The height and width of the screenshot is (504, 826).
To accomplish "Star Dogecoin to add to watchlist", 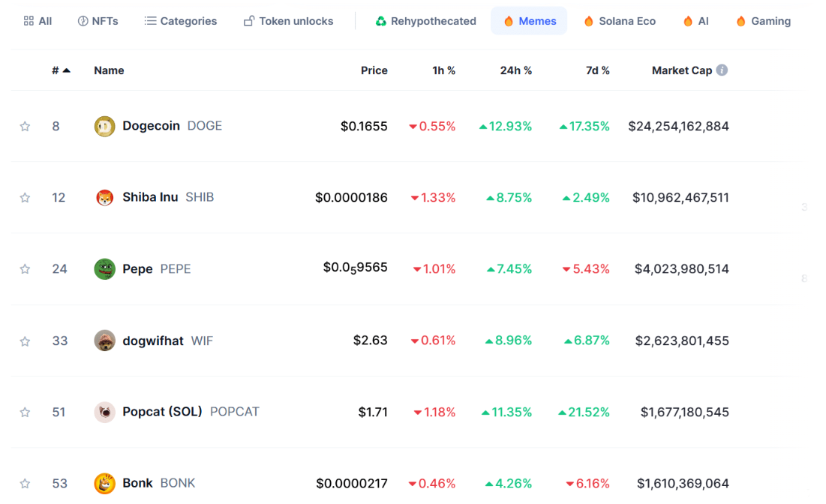I will [25, 126].
